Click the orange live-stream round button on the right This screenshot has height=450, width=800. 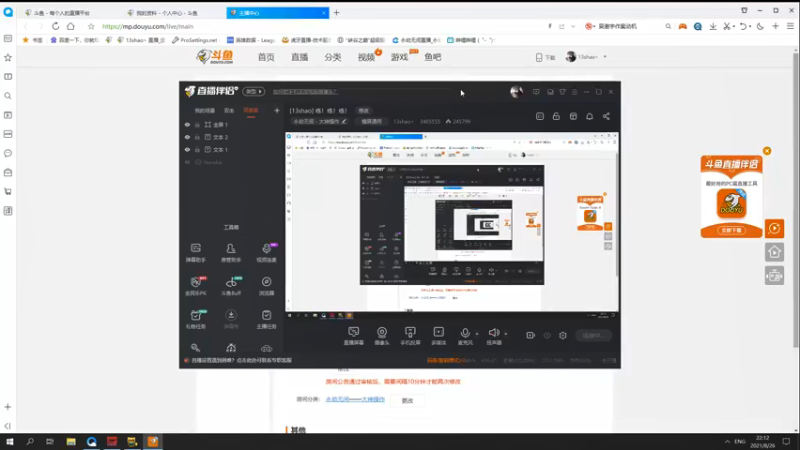pyautogui.click(x=774, y=229)
